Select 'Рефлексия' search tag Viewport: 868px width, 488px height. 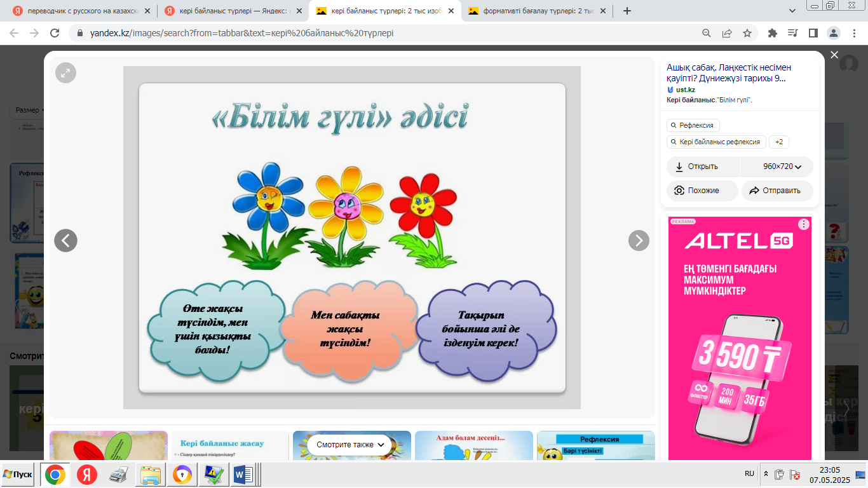tap(693, 125)
